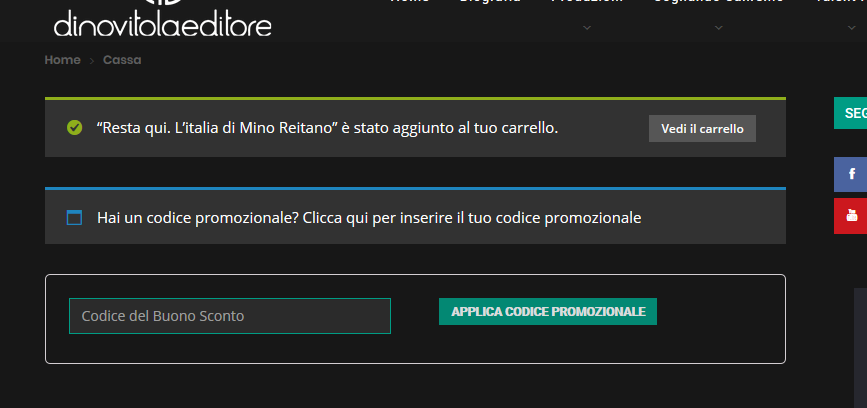Click the breadcrumb arrow separator after Home
Image resolution: width=867 pixels, height=408 pixels.
tap(92, 60)
